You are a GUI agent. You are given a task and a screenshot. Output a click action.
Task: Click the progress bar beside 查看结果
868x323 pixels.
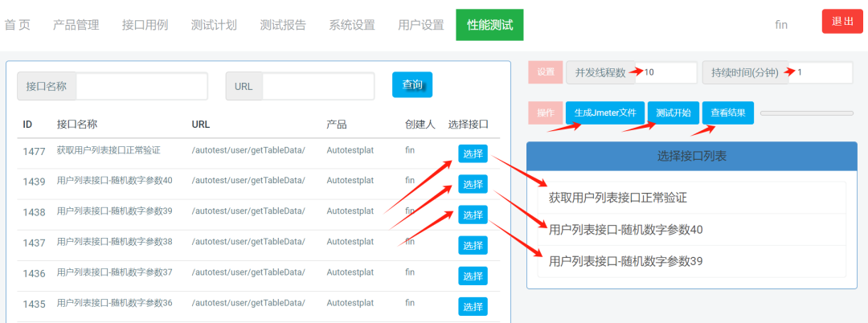pos(807,113)
